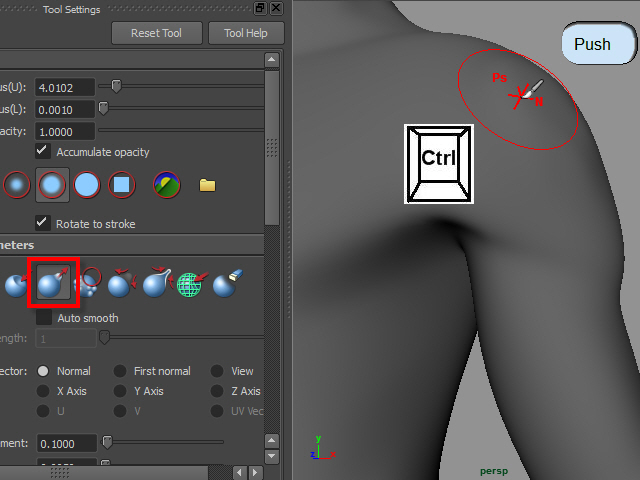640x480 pixels.
Task: Open Tool Help
Action: [x=246, y=33]
